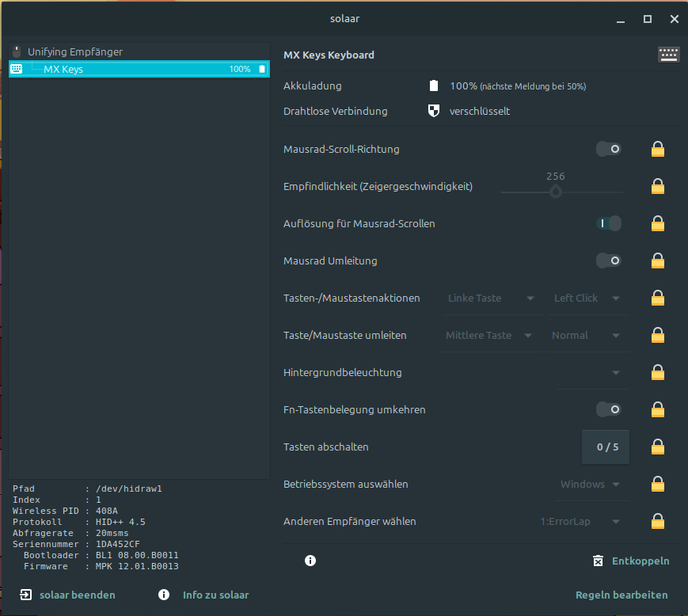Click the keyboard icon in MX Keys row
The height and width of the screenshot is (616, 688).
point(17,69)
